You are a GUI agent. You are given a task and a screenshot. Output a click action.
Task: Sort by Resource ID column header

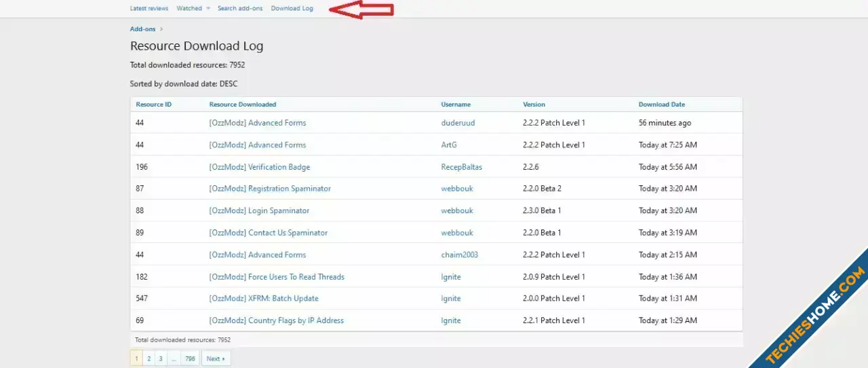coord(154,105)
